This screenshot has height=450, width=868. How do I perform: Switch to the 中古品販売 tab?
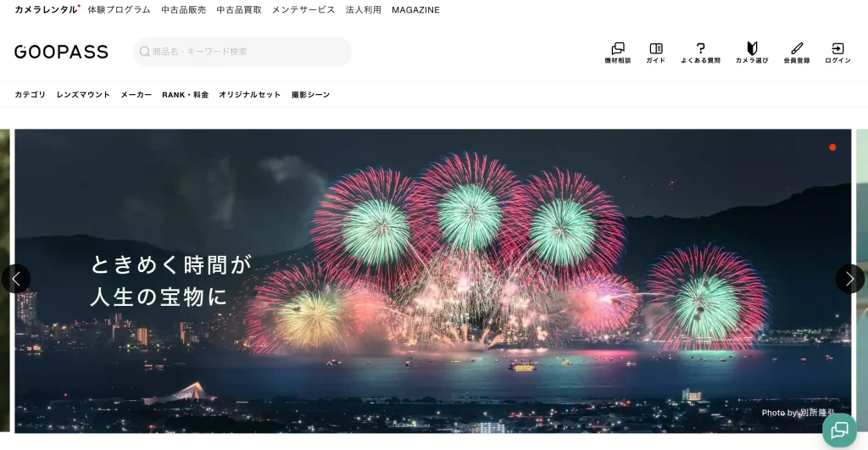coord(184,10)
